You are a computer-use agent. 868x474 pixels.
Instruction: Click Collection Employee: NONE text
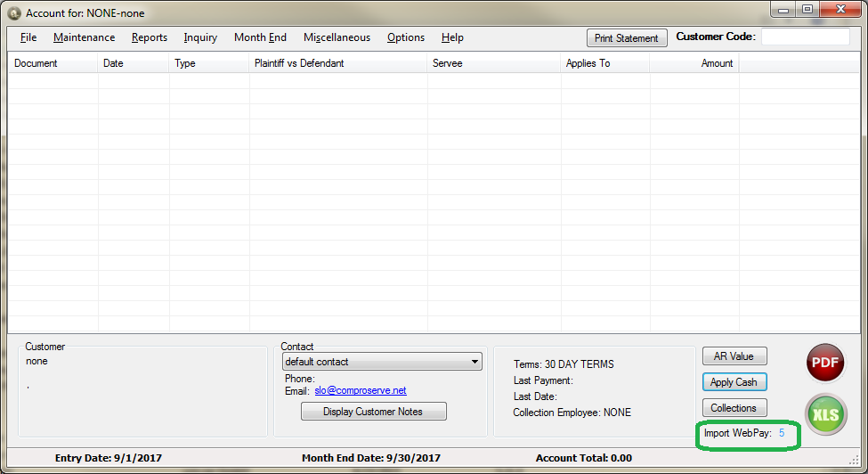[x=572, y=413]
